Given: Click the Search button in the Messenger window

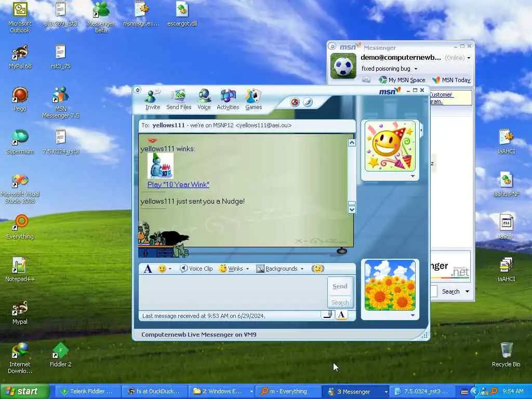Looking at the screenshot, I should [450, 291].
